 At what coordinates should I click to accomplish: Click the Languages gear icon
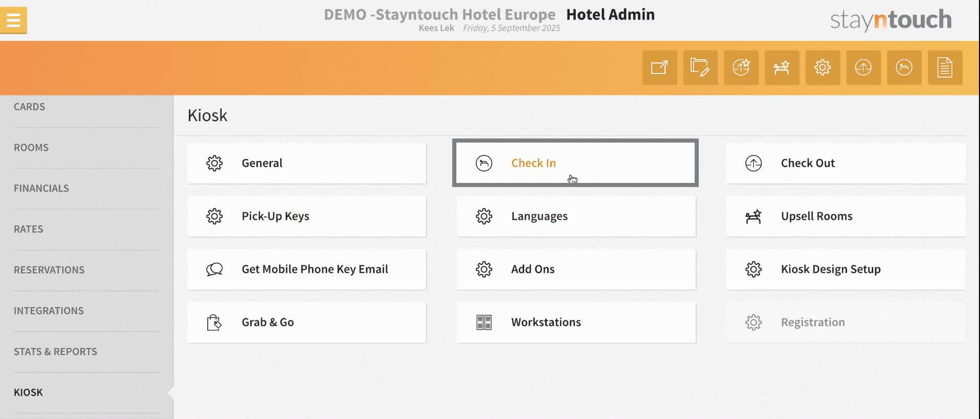(484, 216)
